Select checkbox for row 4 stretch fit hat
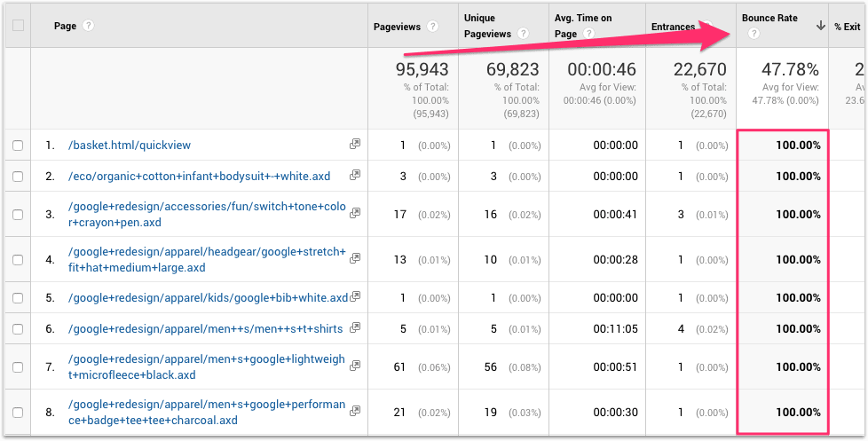Screen dimensions: 868x441 [18, 259]
